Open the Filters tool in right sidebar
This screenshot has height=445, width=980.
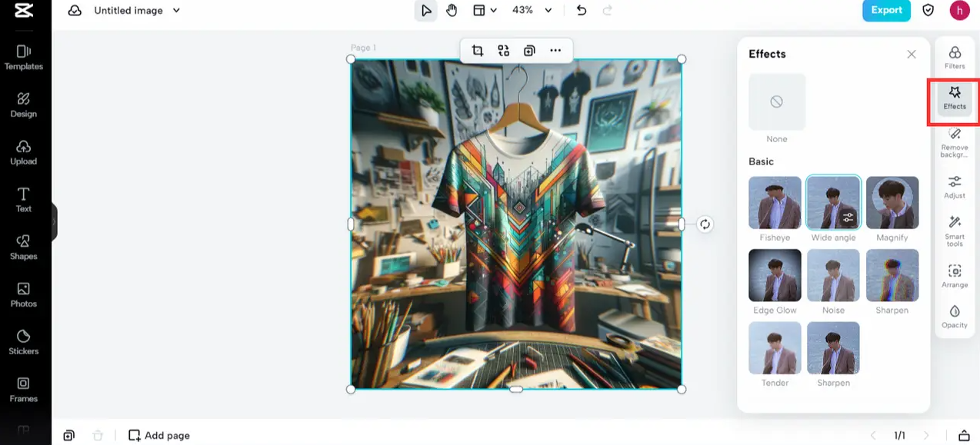point(955,57)
